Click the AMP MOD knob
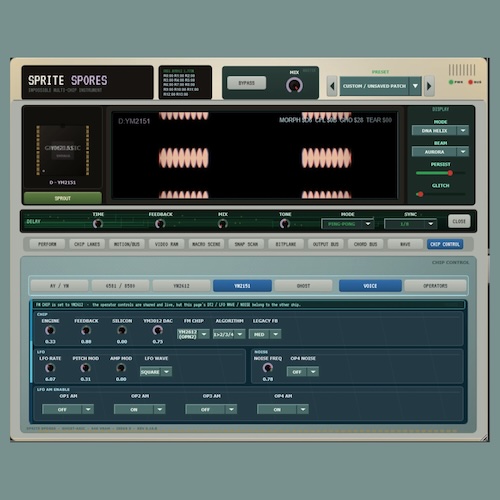This screenshot has width=500, height=500. (121, 368)
